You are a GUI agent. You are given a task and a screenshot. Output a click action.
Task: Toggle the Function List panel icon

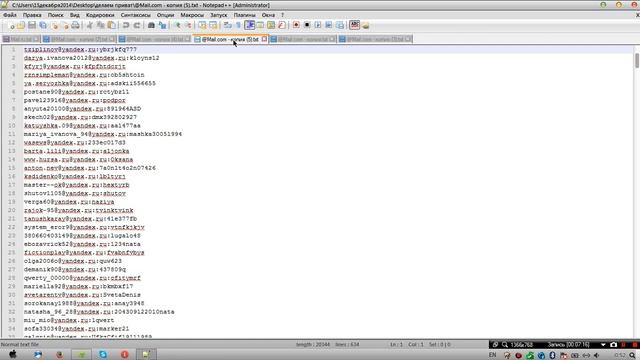pos(282,25)
